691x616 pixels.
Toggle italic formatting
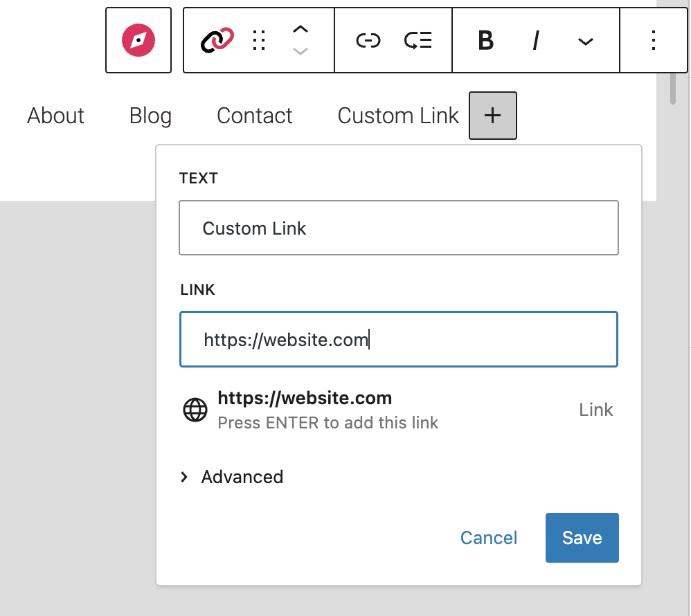click(x=535, y=41)
